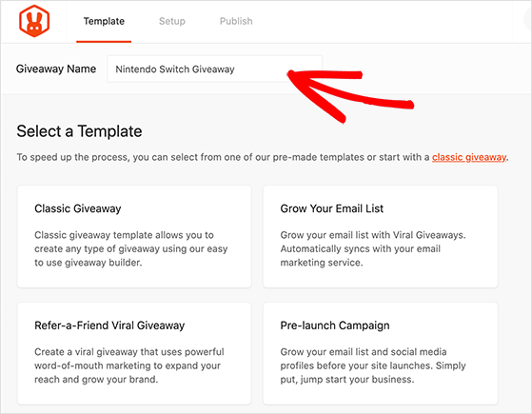This screenshot has width=532, height=414.
Task: Click the Refer-a-Friend Viral Giveaway title
Action: [x=109, y=325]
